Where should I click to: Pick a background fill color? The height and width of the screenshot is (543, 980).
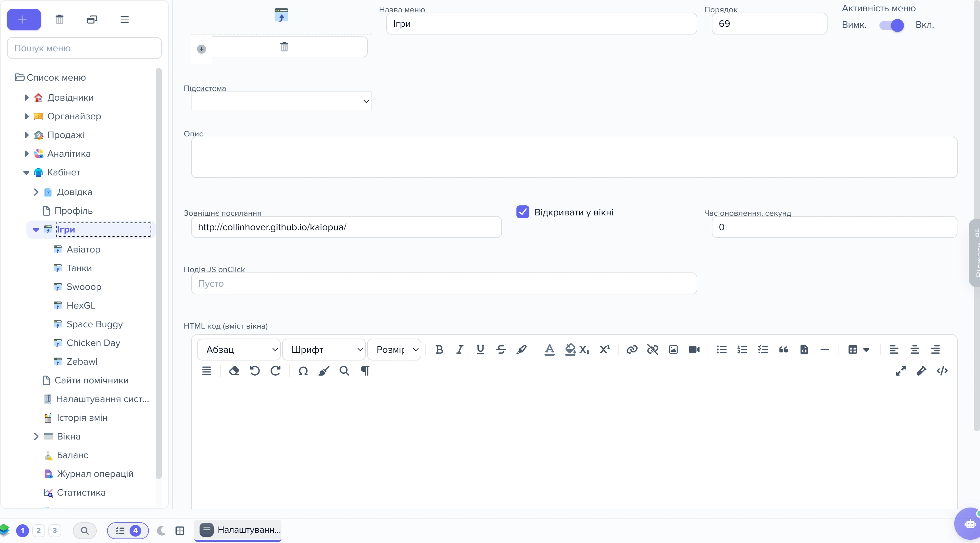coord(570,349)
